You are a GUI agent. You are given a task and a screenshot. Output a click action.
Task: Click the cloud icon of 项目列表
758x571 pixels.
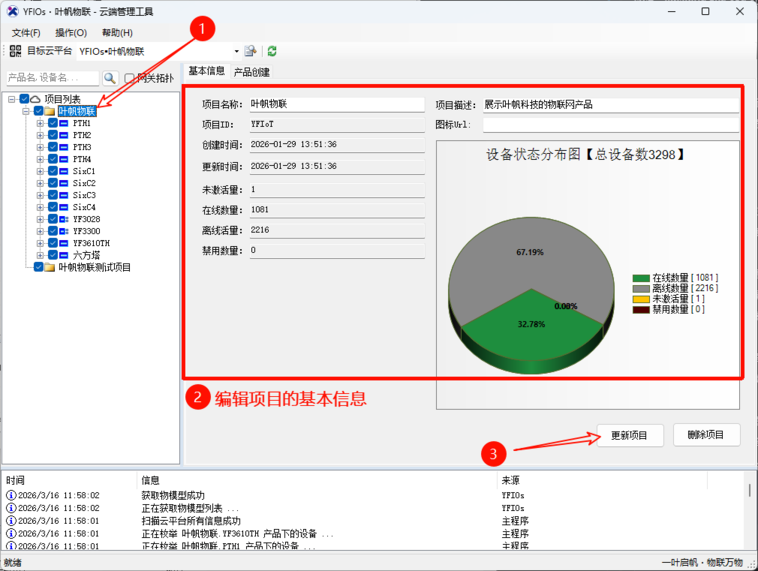(x=35, y=99)
